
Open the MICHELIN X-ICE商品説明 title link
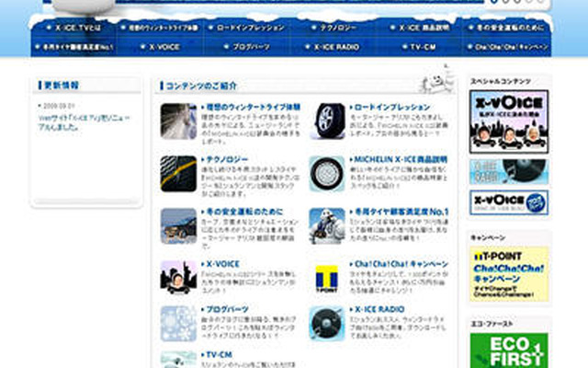point(399,159)
